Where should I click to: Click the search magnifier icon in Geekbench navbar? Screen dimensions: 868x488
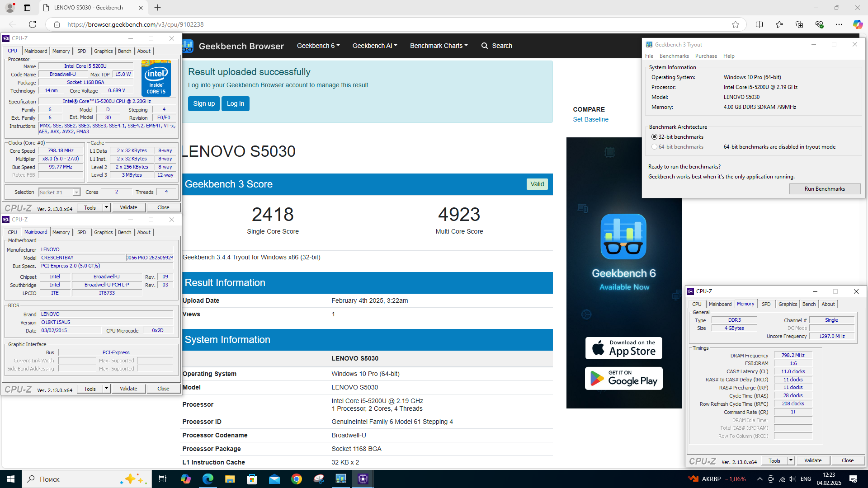click(485, 46)
